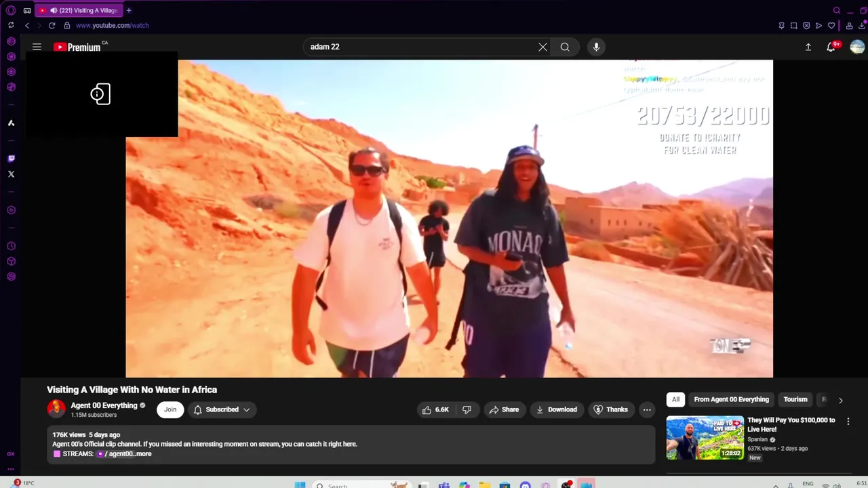The image size is (868, 488).
Task: Open the account avatar menu
Action: (x=857, y=47)
